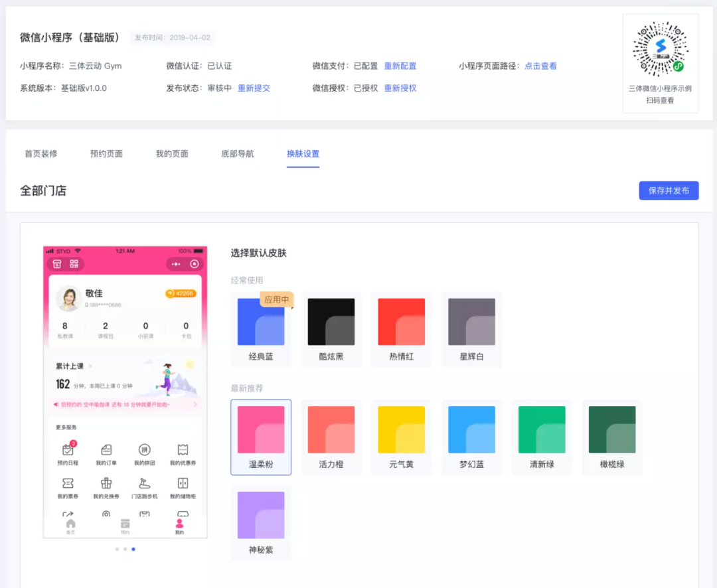Click the circular close target icon in preview

195,264
